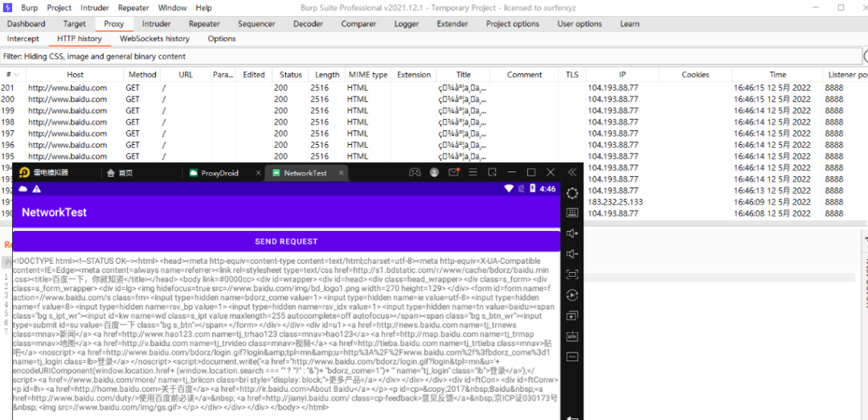Sort by Host column header

75,75
